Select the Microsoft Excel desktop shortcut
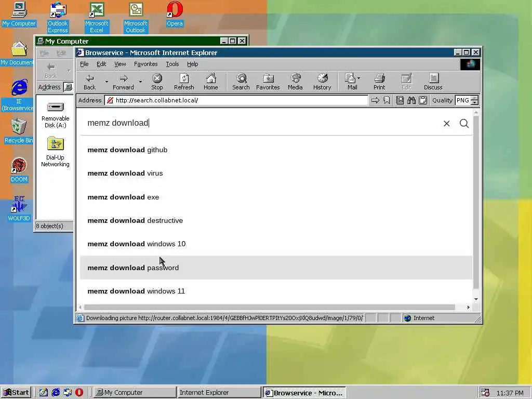This screenshot has height=399, width=532. click(x=96, y=18)
